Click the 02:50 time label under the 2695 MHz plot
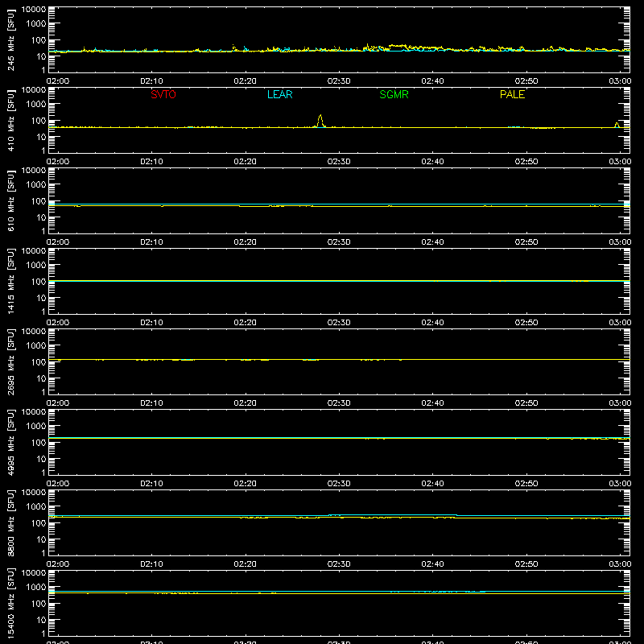This screenshot has width=644, height=644. coord(526,403)
